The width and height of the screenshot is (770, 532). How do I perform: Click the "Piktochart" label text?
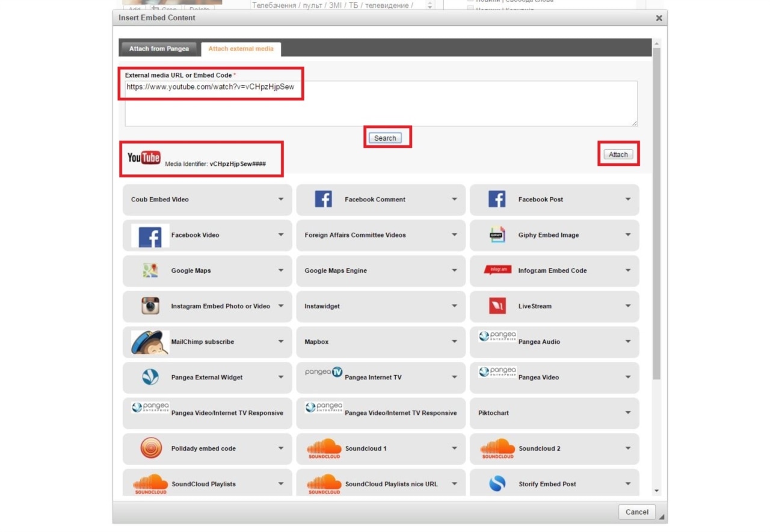coord(493,413)
